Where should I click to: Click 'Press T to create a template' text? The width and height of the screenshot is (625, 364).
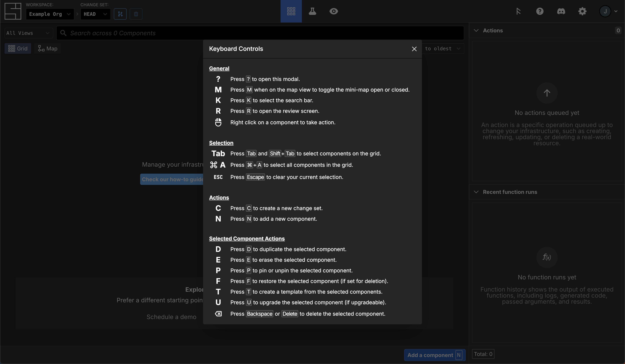click(306, 292)
